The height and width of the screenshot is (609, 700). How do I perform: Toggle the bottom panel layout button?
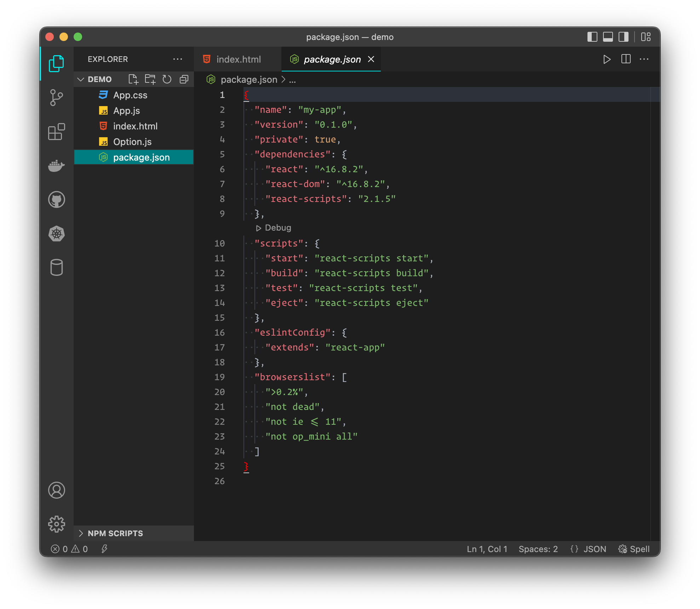pos(608,37)
